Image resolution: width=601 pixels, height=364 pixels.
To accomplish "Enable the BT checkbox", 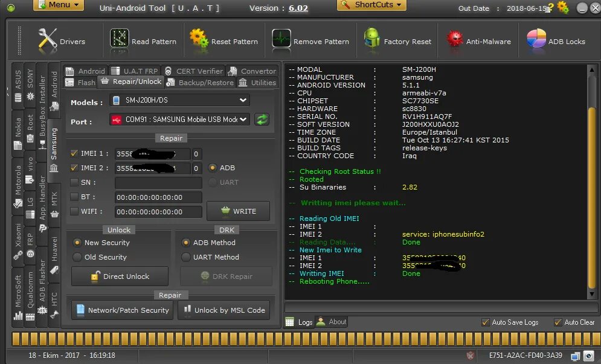I will click(74, 197).
